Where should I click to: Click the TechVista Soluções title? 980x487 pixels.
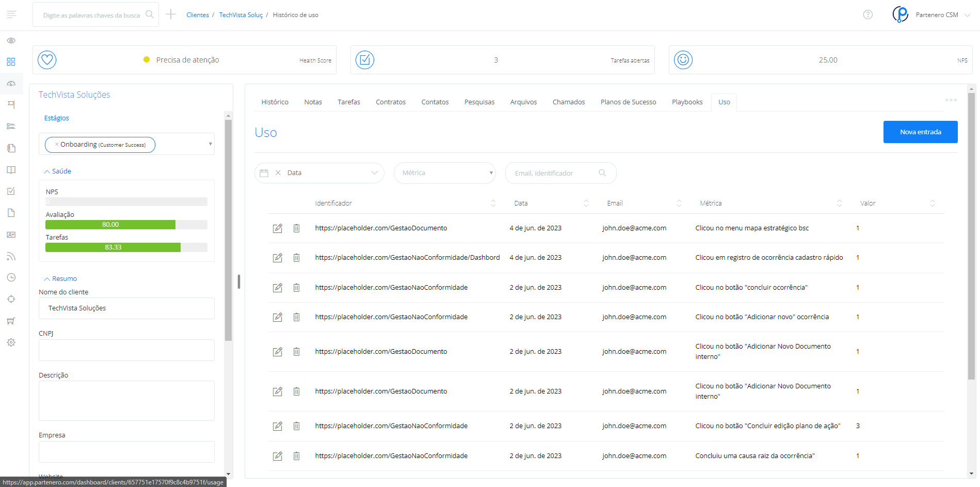pos(74,95)
